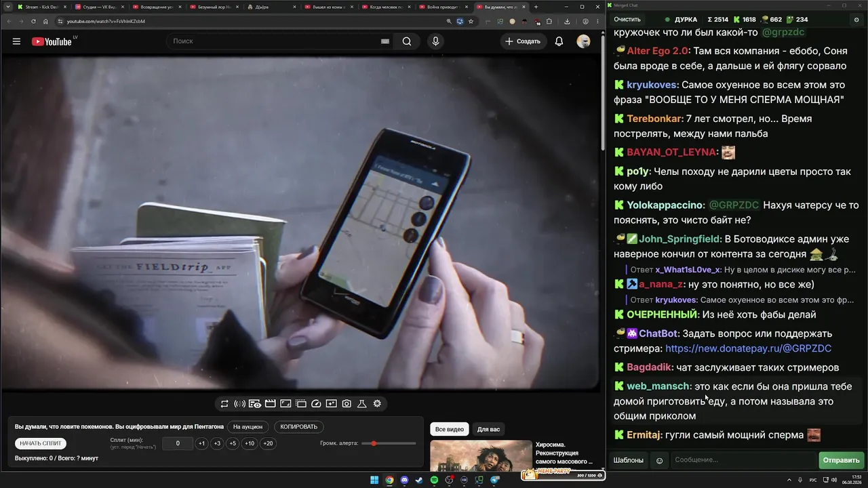Open Chrome from the Windows taskbar
The image size is (868, 488).
390,480
